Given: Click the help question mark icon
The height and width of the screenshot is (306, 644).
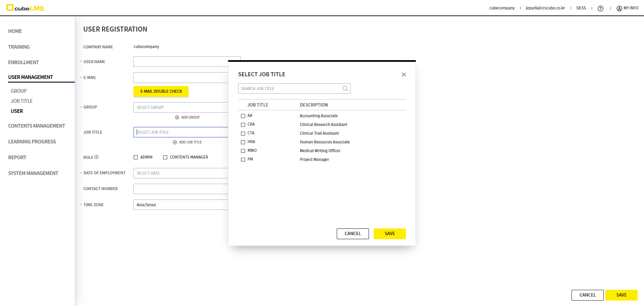Looking at the screenshot, I should [600, 8].
